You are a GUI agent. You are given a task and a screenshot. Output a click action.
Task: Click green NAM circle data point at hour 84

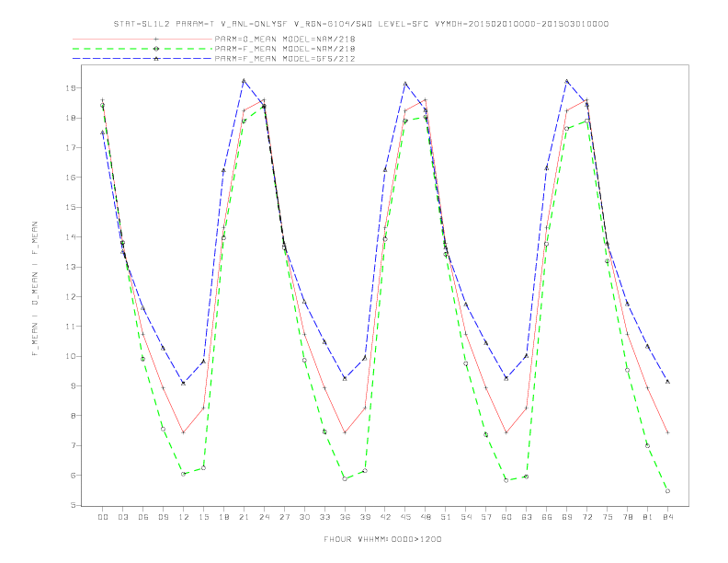point(667,491)
